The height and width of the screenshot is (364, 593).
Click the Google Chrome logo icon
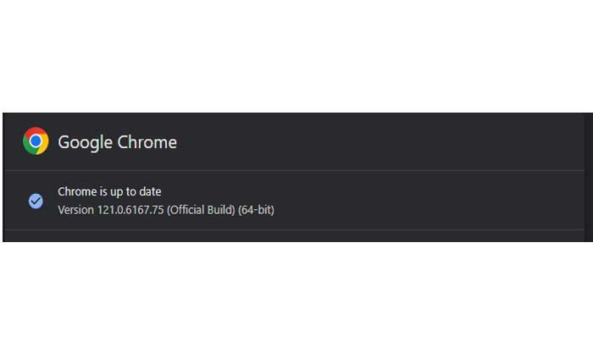(36, 141)
